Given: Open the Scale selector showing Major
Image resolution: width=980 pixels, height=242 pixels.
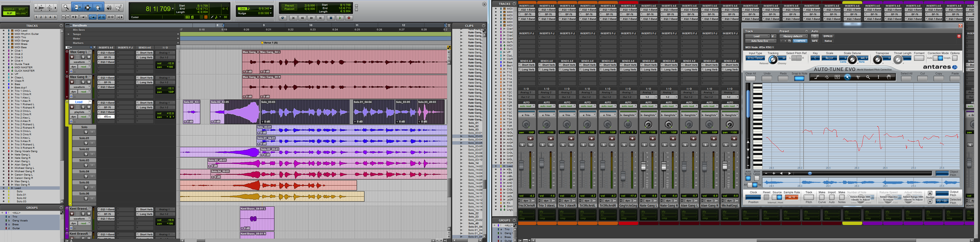Looking at the screenshot, I should pos(829,58).
